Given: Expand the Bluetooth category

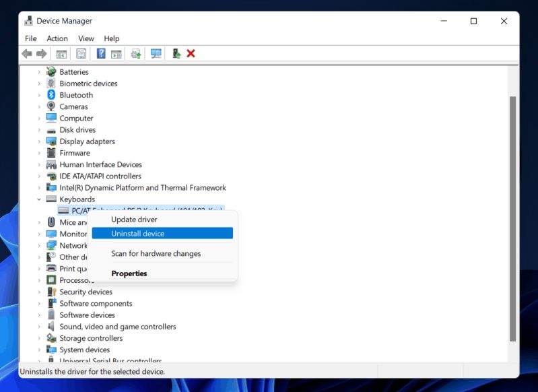Looking at the screenshot, I should click(x=39, y=95).
